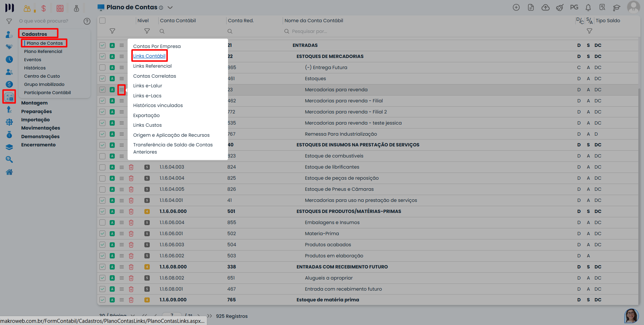The height and width of the screenshot is (325, 644).
Task: Open the notifications bell
Action: [588, 8]
